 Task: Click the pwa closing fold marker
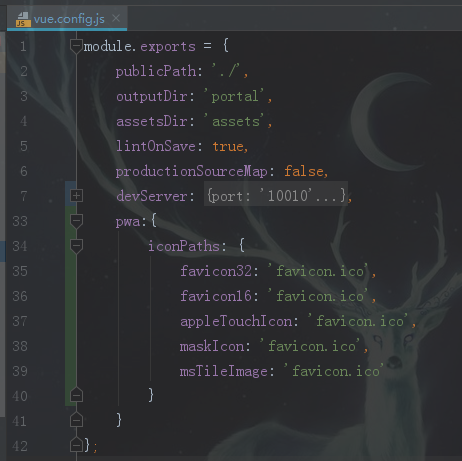coord(76,420)
